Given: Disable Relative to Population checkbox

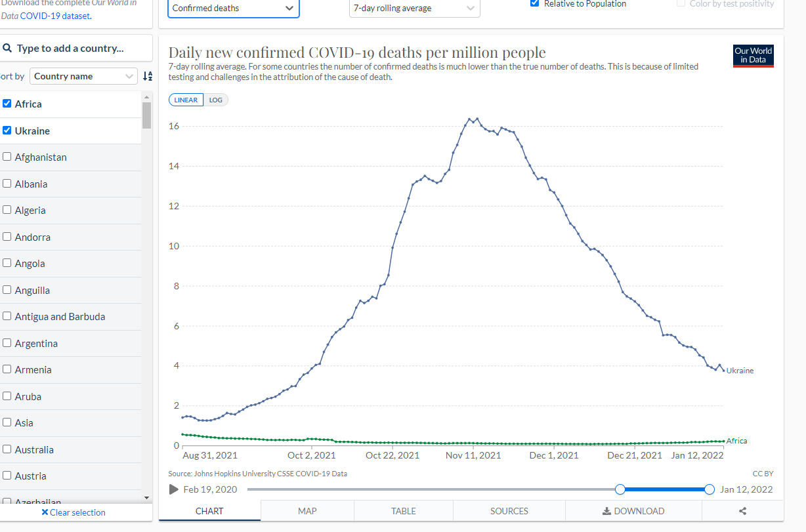Looking at the screenshot, I should (534, 3).
